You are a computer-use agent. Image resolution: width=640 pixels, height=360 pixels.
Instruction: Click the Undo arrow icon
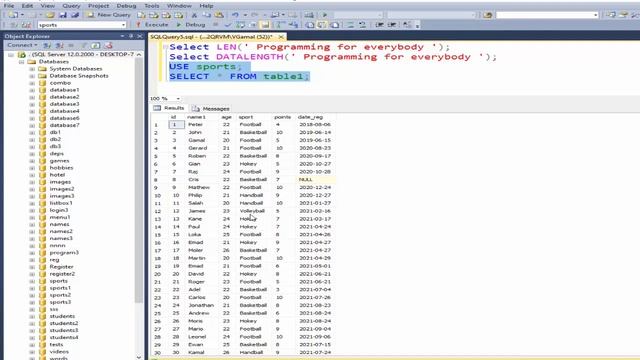235,15
